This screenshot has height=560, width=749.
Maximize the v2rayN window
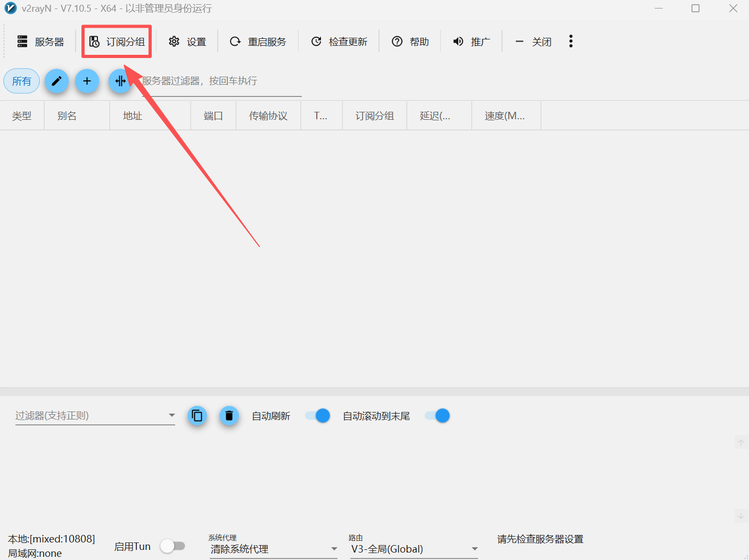[x=695, y=9]
